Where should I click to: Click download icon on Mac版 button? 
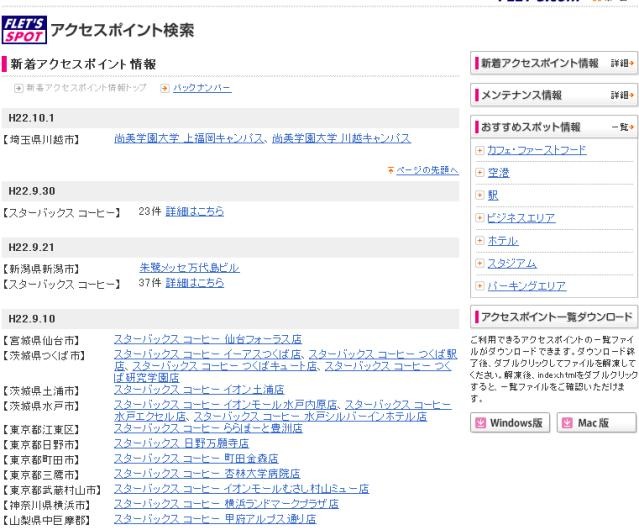pos(567,423)
